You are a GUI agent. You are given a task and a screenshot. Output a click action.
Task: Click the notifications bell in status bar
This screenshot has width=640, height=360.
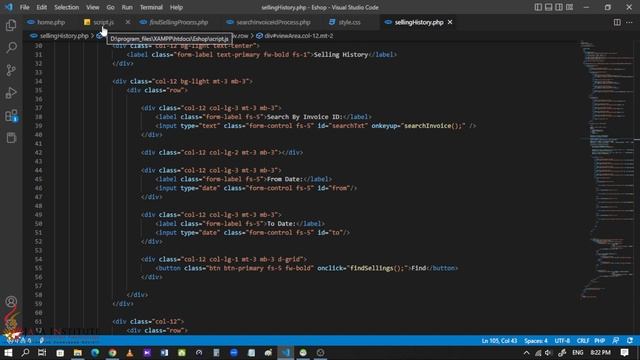click(x=630, y=340)
